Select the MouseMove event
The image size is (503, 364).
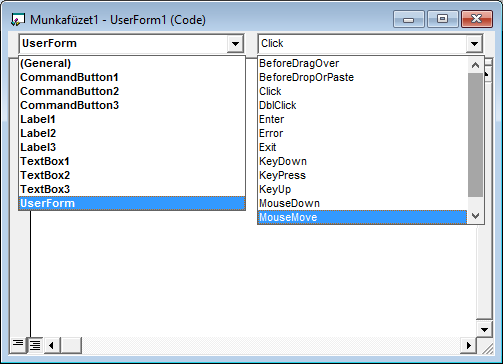pyautogui.click(x=363, y=217)
